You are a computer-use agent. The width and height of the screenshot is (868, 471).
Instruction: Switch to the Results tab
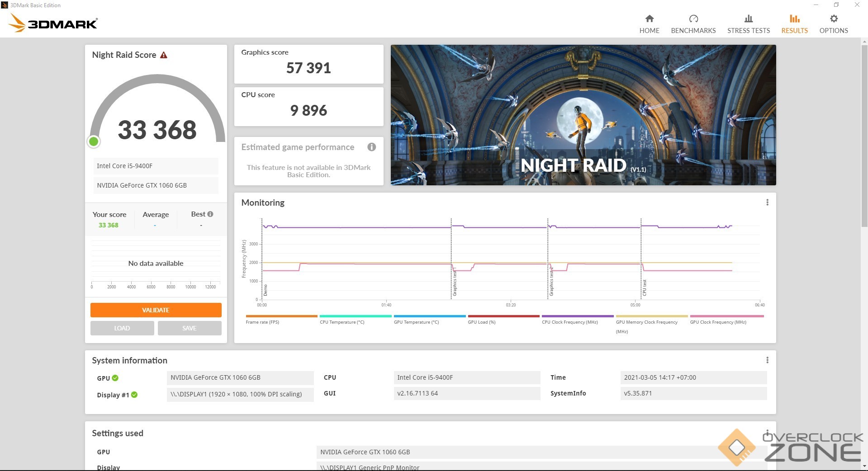(x=794, y=24)
